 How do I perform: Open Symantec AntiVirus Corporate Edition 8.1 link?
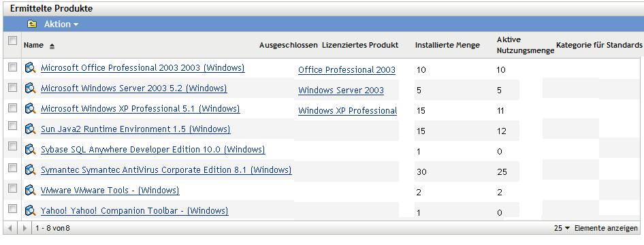(166, 170)
